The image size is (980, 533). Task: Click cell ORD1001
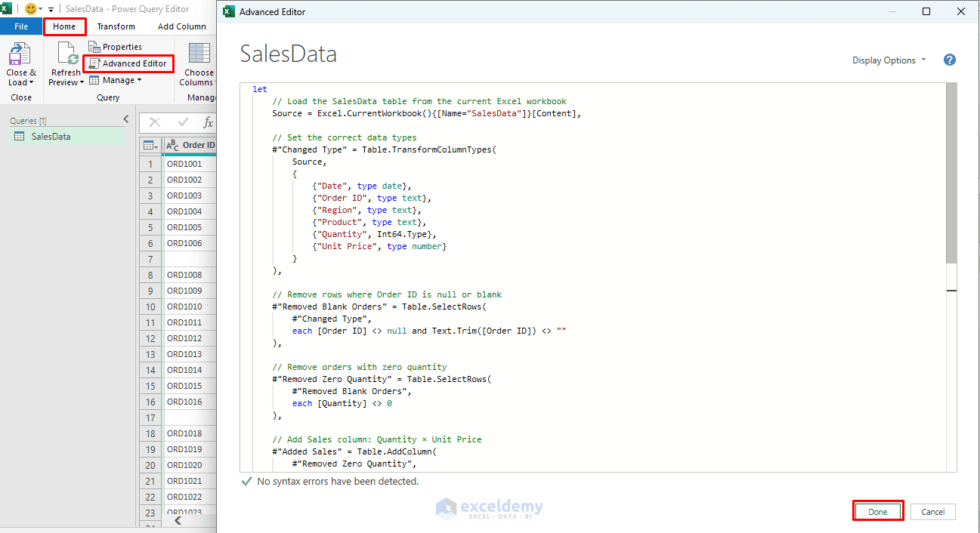coord(189,164)
